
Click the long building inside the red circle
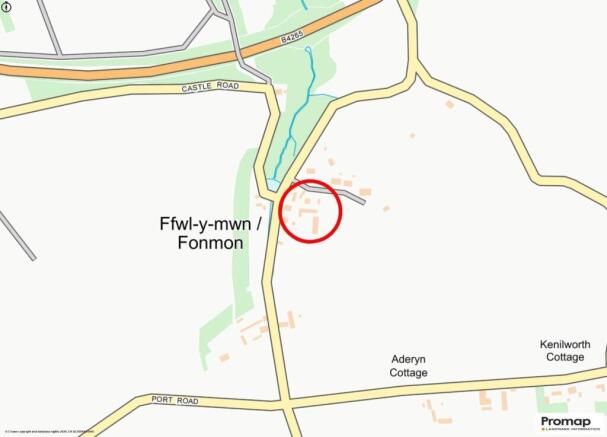pyautogui.click(x=316, y=225)
